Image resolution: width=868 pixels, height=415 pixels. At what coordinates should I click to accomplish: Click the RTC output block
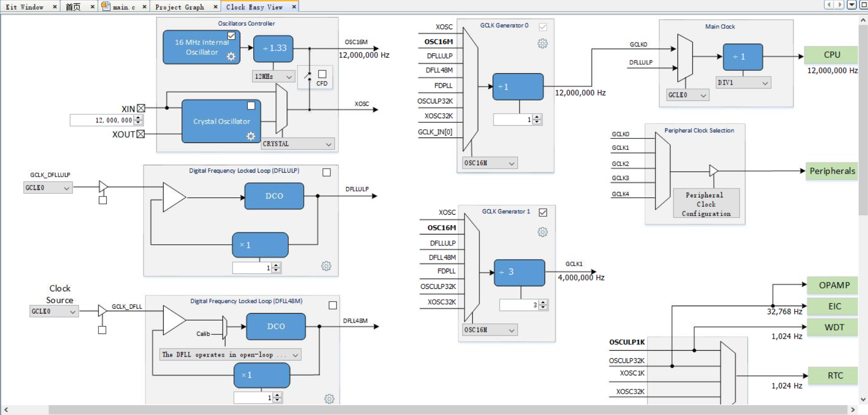tap(834, 376)
